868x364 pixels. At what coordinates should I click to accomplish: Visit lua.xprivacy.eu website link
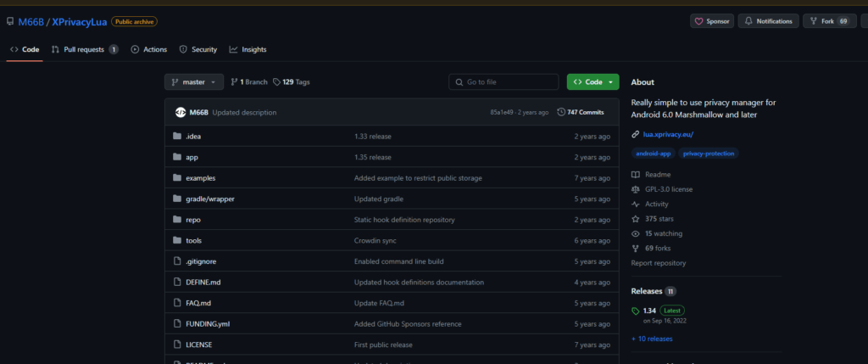pos(668,135)
